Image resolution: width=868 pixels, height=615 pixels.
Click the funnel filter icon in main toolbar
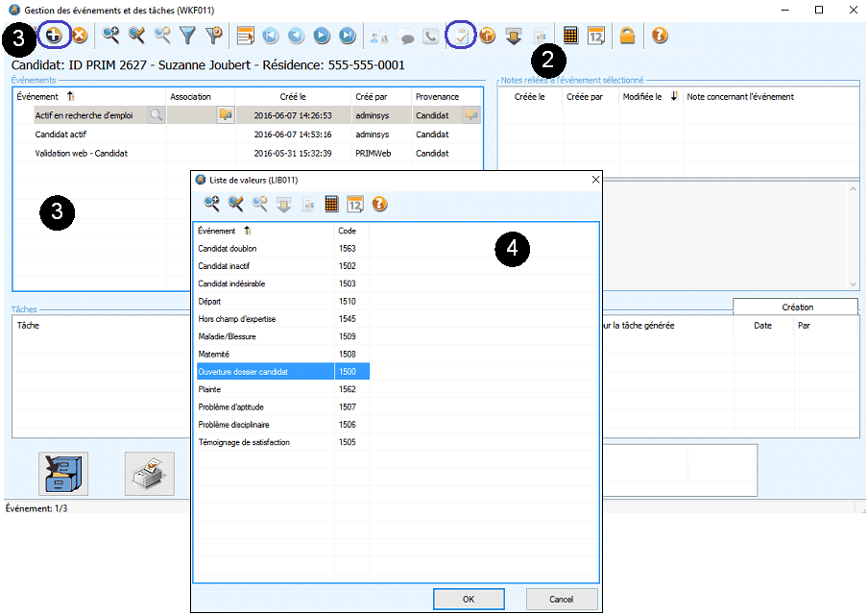(x=188, y=36)
